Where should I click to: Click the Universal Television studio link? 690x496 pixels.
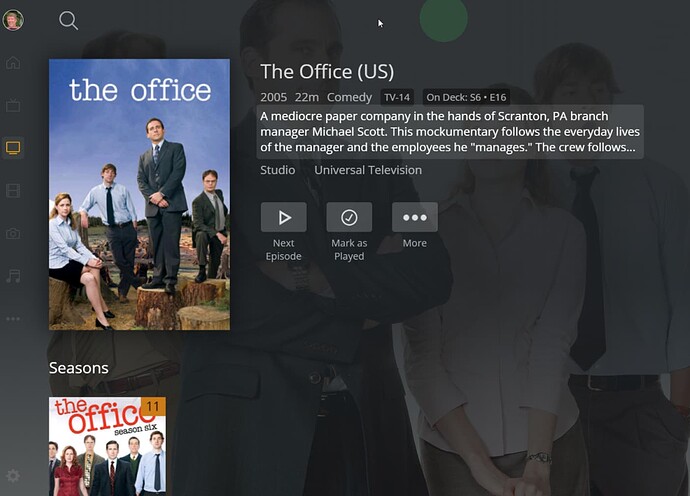[368, 170]
